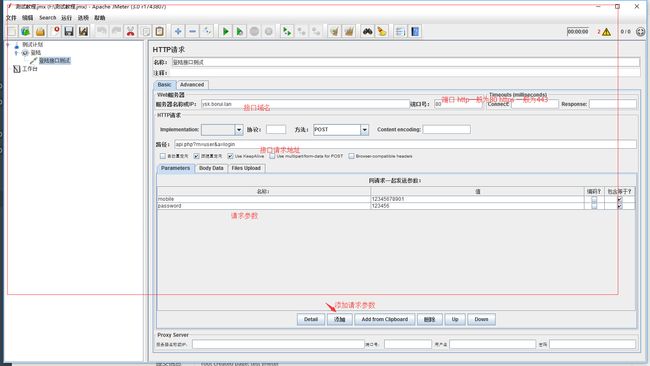Click the Down button
This screenshot has height=366, width=650.
481,320
